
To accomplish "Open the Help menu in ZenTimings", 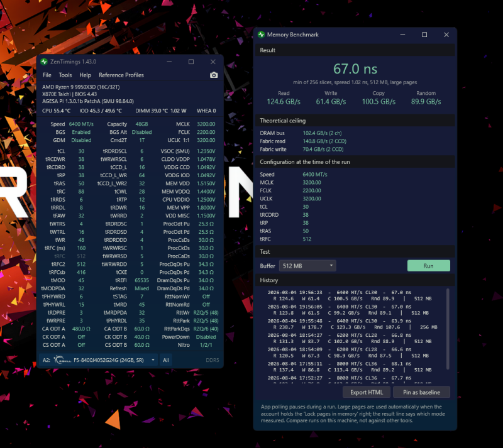I will (x=85, y=75).
